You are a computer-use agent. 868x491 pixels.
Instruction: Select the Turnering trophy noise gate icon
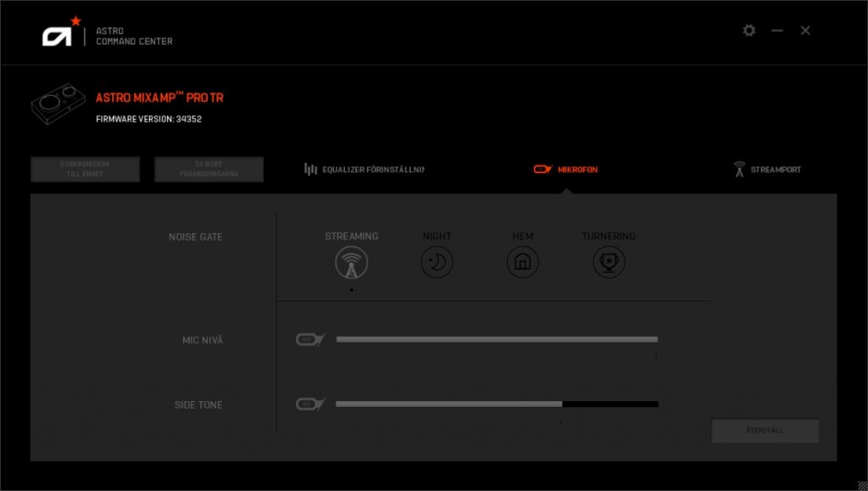[609, 262]
